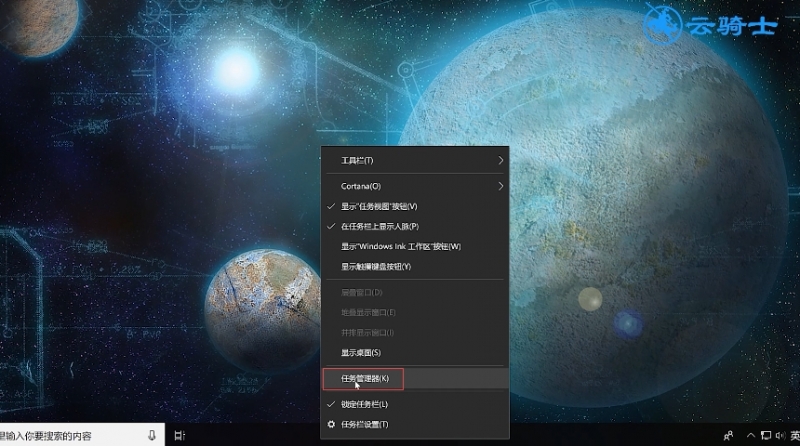Show hidden tray icons chevron
Screen dimensions: 800x446
(x=751, y=435)
